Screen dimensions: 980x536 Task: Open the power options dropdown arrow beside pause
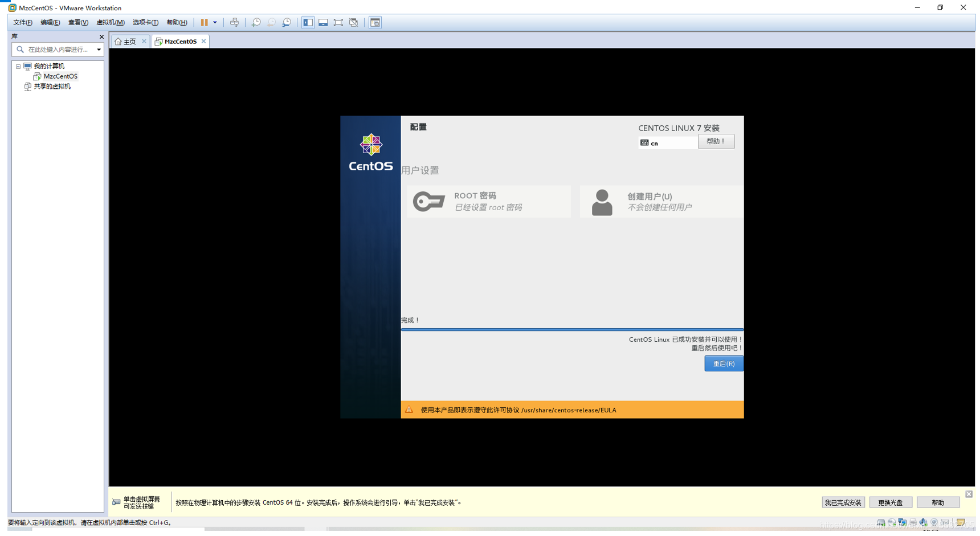(x=215, y=23)
